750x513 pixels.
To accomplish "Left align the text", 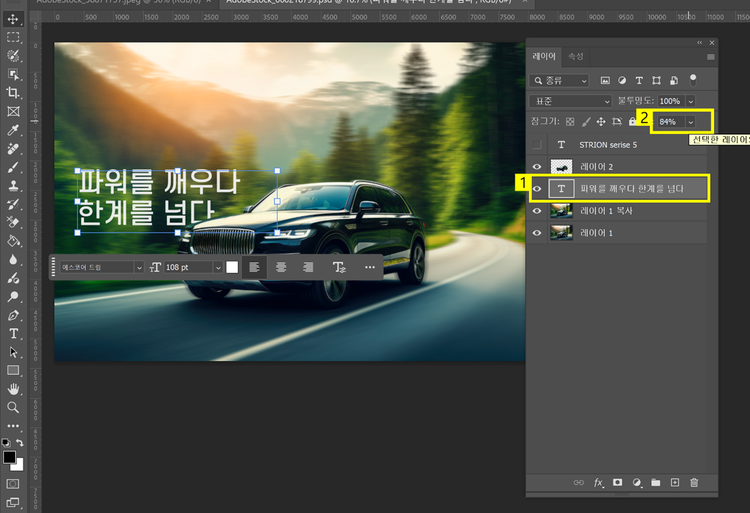I will coord(254,267).
